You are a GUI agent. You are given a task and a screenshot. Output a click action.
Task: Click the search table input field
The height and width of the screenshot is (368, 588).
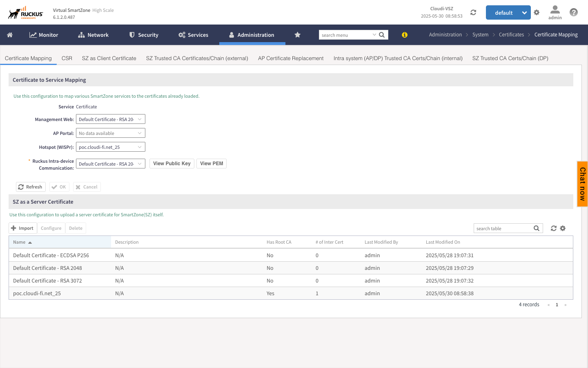click(x=502, y=228)
